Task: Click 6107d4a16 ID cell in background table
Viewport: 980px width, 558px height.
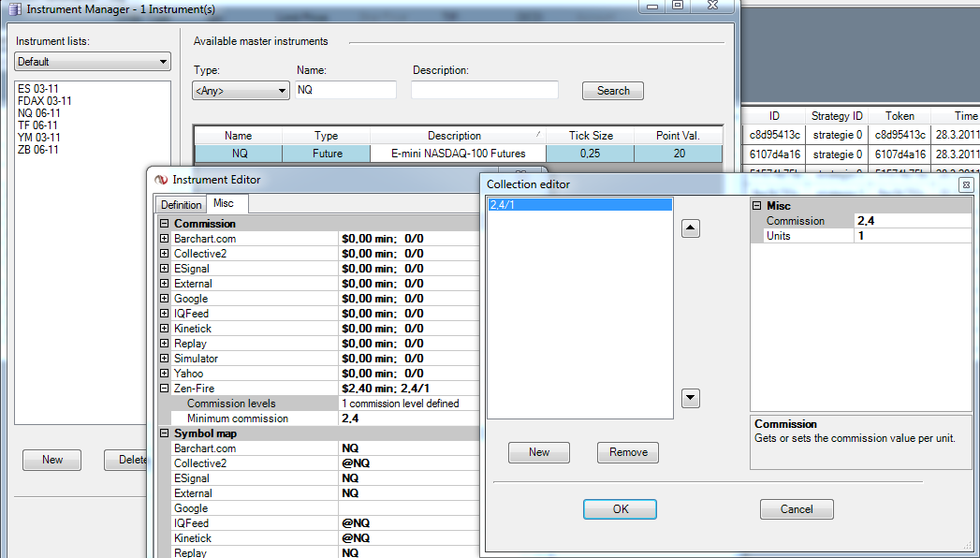Action: [774, 154]
